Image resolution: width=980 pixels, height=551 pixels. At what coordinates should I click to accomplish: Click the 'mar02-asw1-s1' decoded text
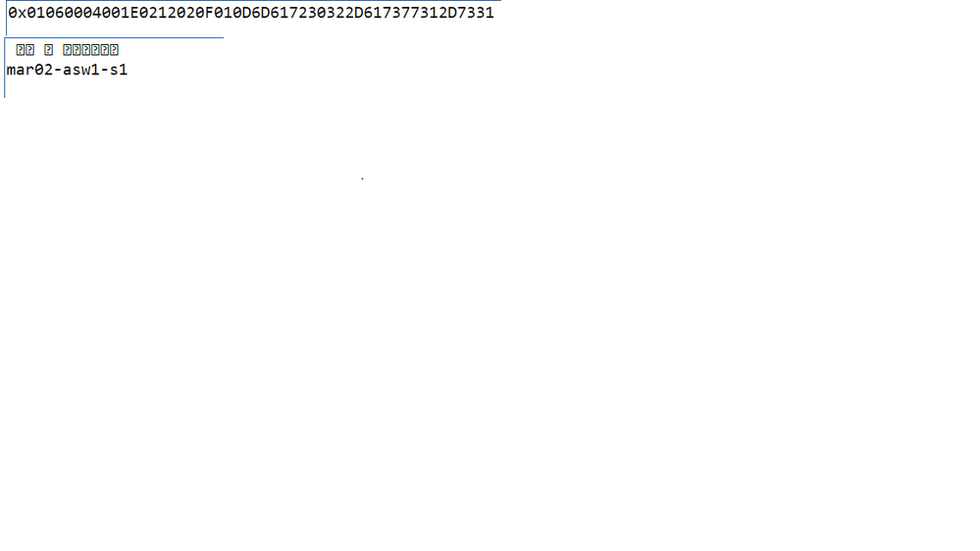(x=67, y=70)
